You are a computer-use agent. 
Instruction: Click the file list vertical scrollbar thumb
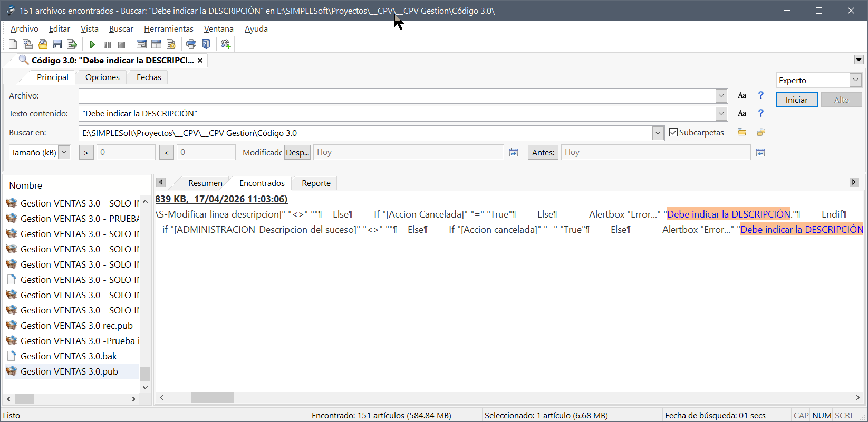pyautogui.click(x=145, y=373)
